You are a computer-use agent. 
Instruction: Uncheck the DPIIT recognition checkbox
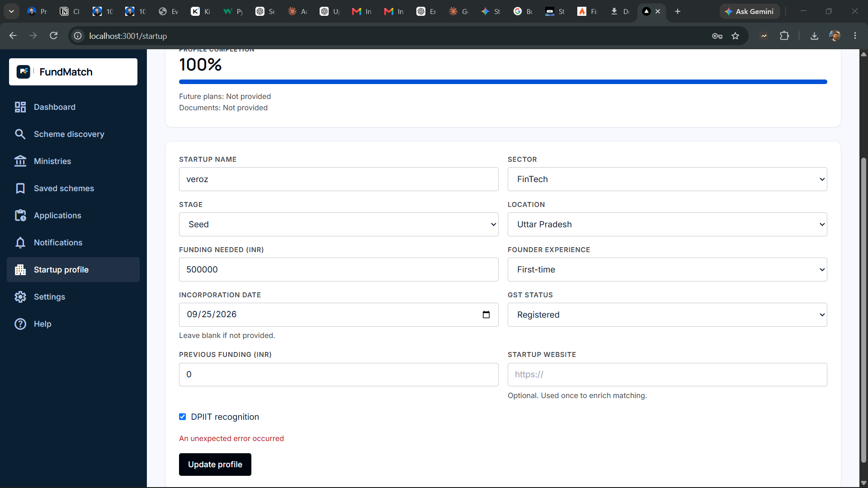point(183,417)
